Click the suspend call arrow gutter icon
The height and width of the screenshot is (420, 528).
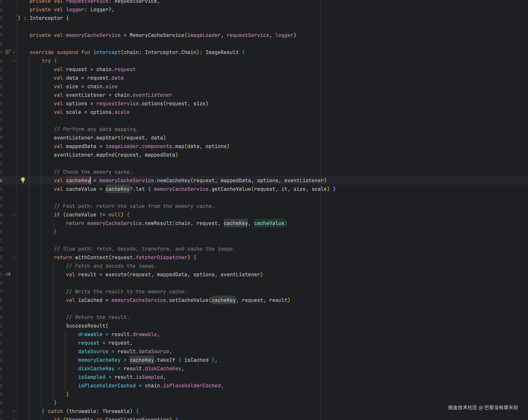pos(8,274)
